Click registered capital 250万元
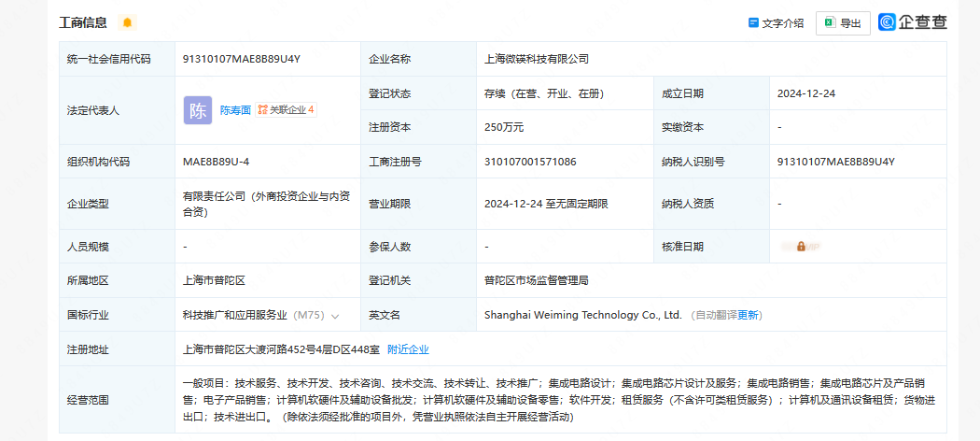 tap(504, 127)
